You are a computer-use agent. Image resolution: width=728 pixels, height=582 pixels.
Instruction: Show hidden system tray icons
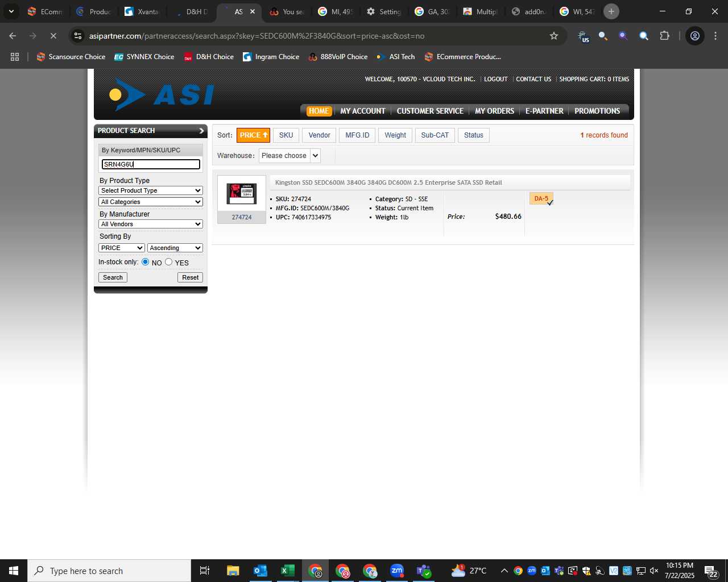coord(504,571)
